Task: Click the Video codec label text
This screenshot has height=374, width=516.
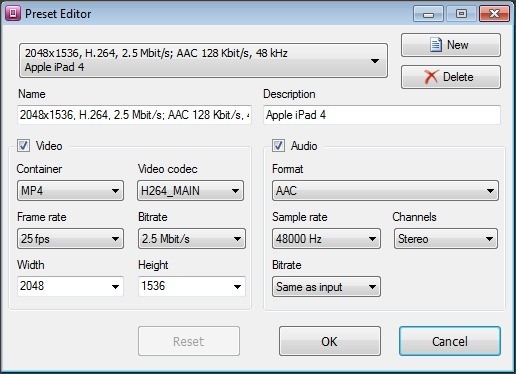Action: tap(168, 169)
